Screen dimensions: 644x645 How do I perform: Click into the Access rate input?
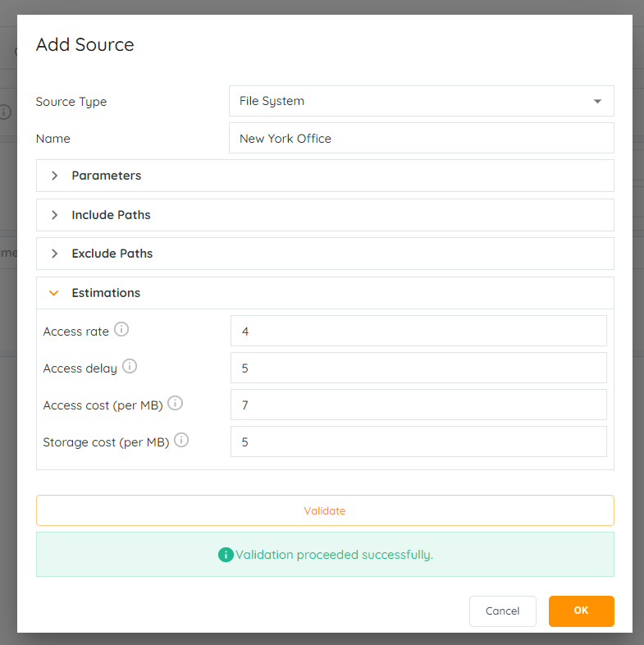point(418,331)
